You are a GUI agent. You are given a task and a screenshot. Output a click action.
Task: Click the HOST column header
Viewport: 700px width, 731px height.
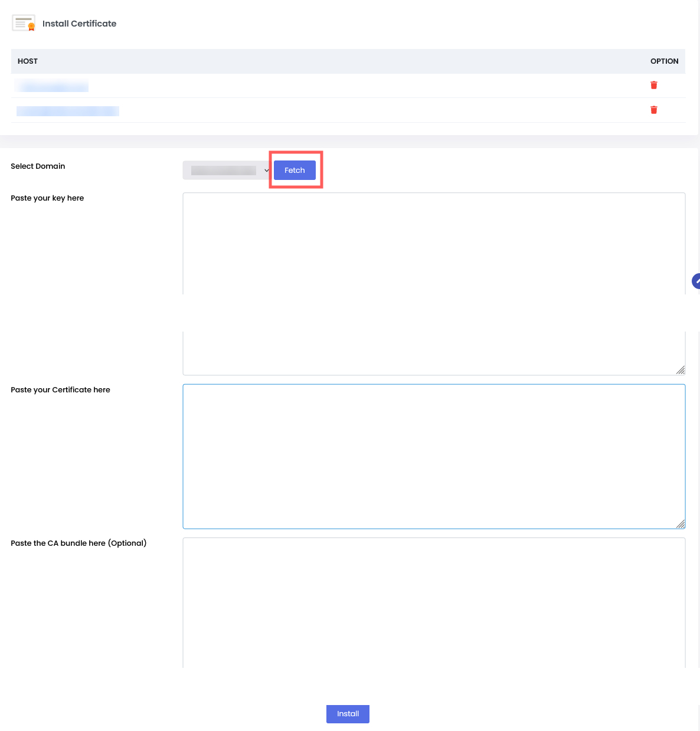pos(28,61)
